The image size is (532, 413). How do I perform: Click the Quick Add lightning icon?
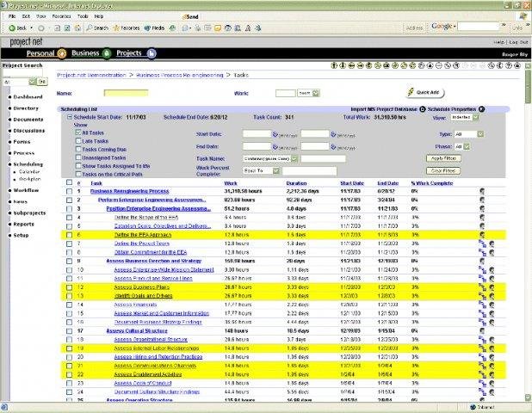coord(411,92)
